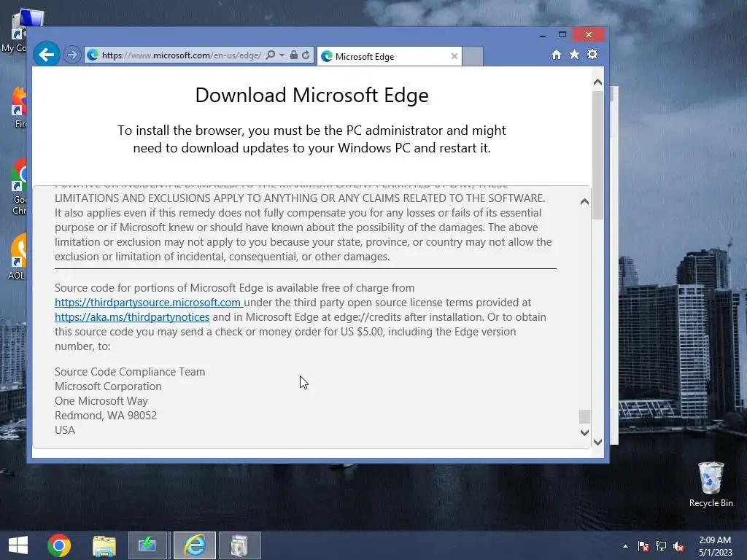747x560 pixels.
Task: Open the network tray icon
Action: tap(661, 546)
